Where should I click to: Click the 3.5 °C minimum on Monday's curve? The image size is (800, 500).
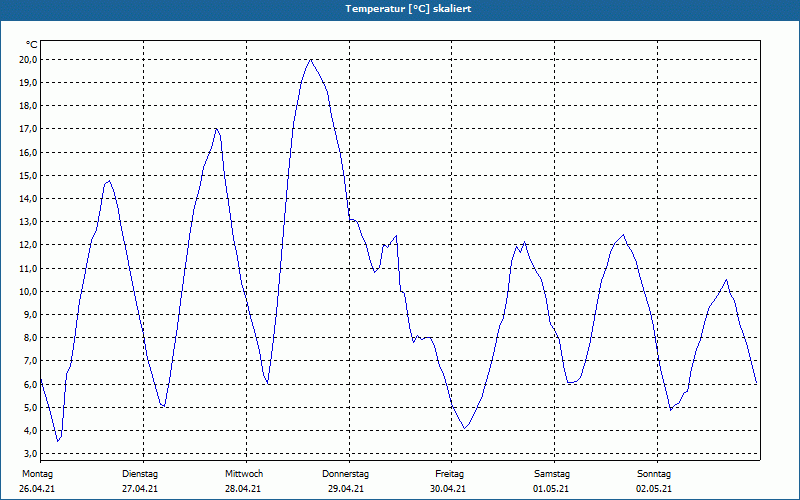click(58, 441)
